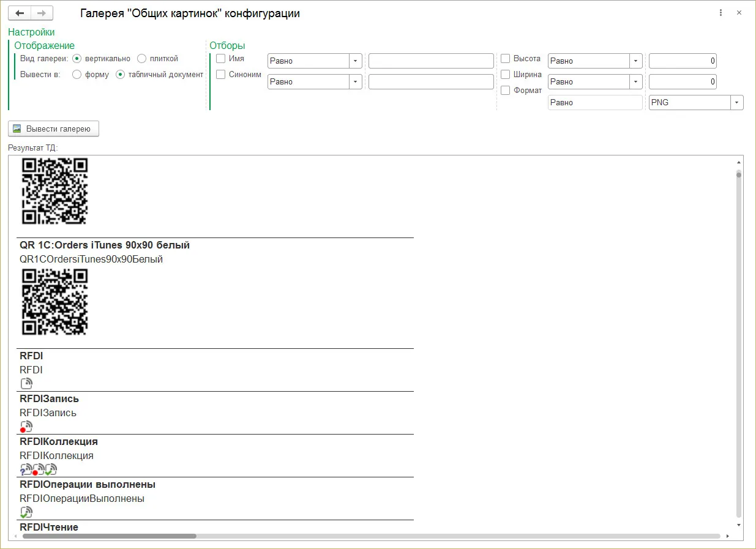Select the bold RFDIКоллекция heading cell

(59, 441)
